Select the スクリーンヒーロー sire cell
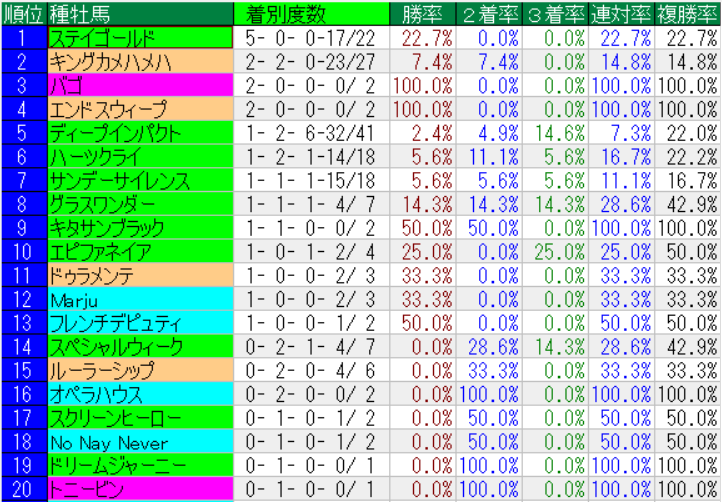 coord(140,418)
